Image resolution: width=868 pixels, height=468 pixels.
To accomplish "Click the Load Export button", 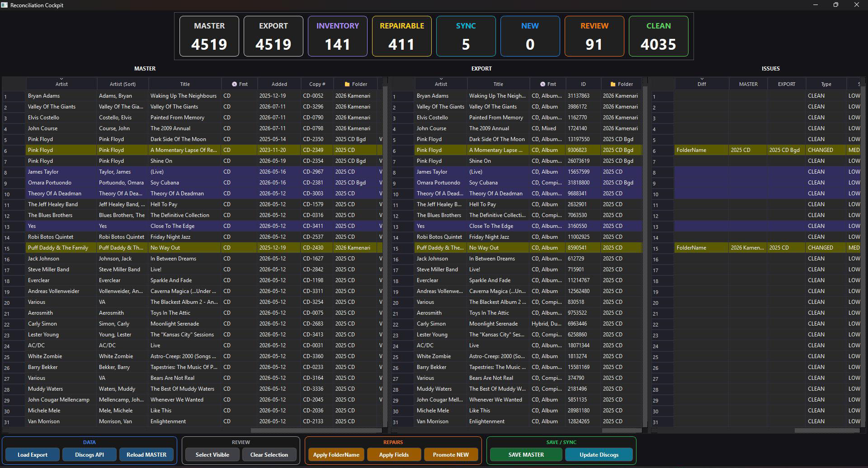I will (33, 454).
